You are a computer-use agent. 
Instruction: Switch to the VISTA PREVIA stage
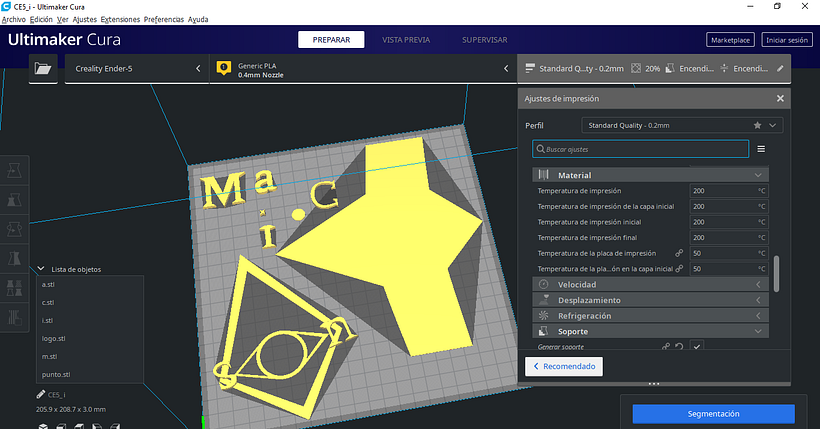tap(406, 40)
